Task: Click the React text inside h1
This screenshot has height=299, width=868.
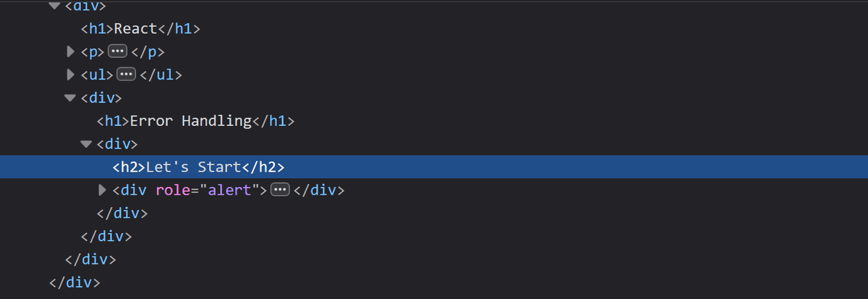Action: [x=135, y=29]
